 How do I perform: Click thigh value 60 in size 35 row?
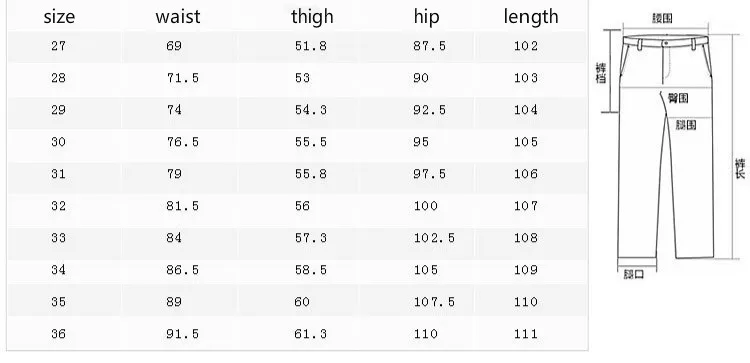[x=302, y=302]
